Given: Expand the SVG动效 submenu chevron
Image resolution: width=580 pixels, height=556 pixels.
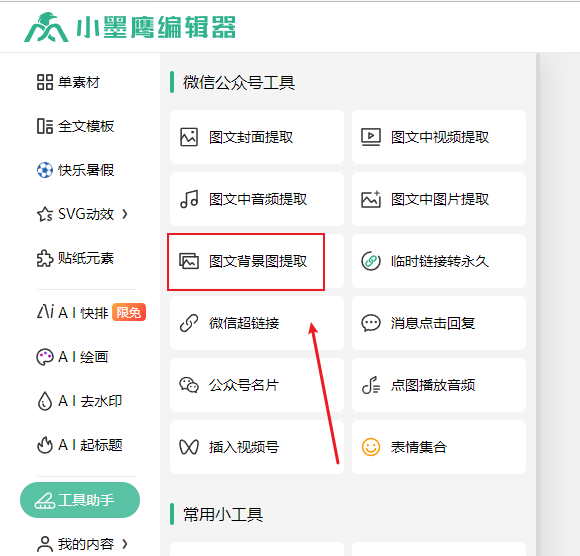Looking at the screenshot, I should click(125, 214).
